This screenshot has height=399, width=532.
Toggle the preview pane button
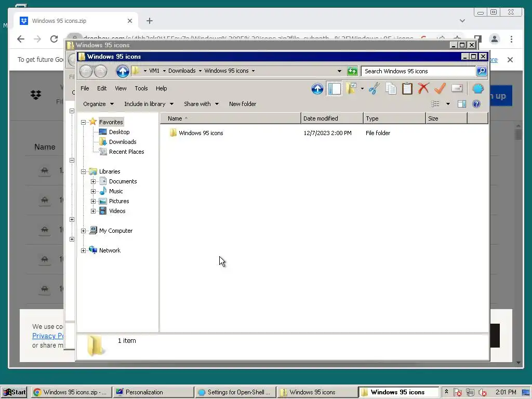click(462, 104)
